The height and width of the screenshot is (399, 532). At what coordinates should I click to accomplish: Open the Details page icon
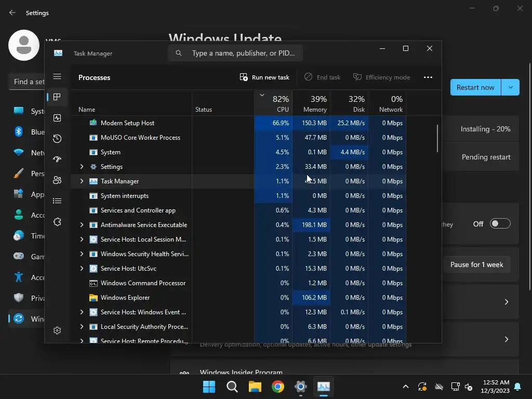coord(57,201)
